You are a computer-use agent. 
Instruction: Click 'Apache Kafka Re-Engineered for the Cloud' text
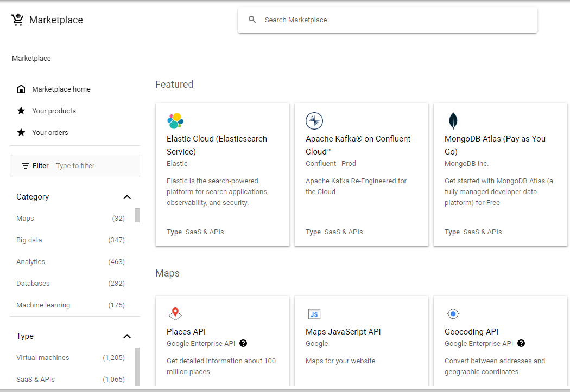(x=356, y=186)
